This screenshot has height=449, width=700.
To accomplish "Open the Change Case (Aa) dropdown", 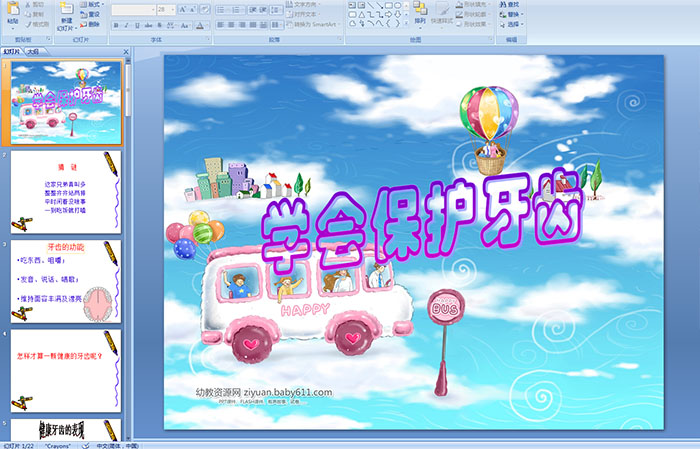I will (x=185, y=25).
